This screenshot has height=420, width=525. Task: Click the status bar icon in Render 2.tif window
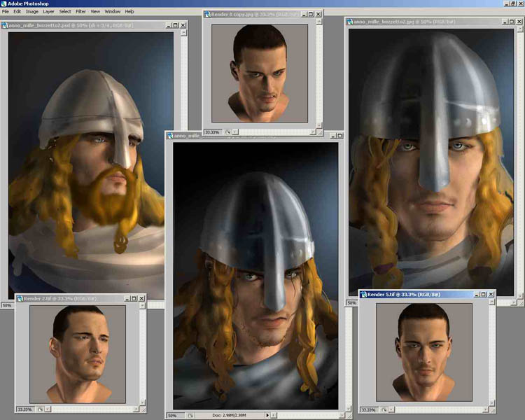[x=41, y=409]
